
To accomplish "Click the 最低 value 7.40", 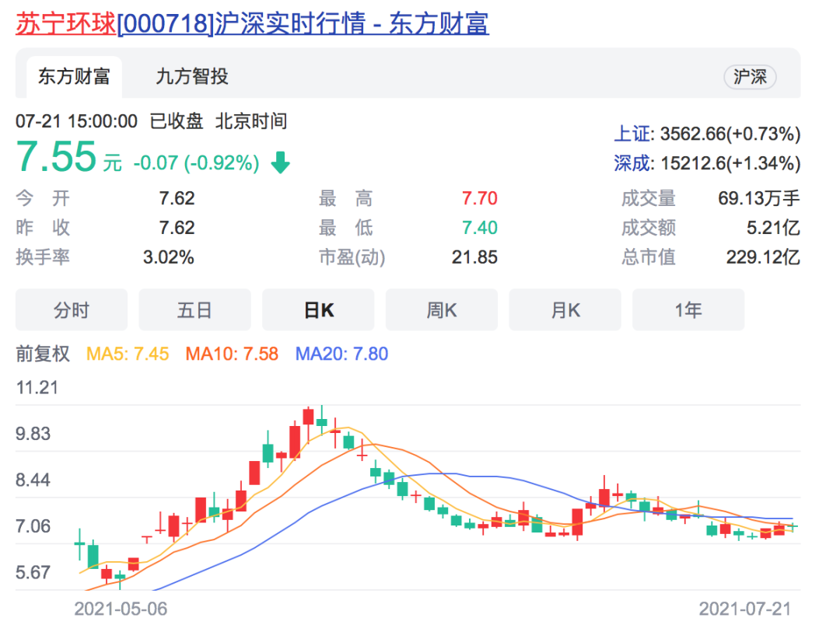I will click(479, 228).
